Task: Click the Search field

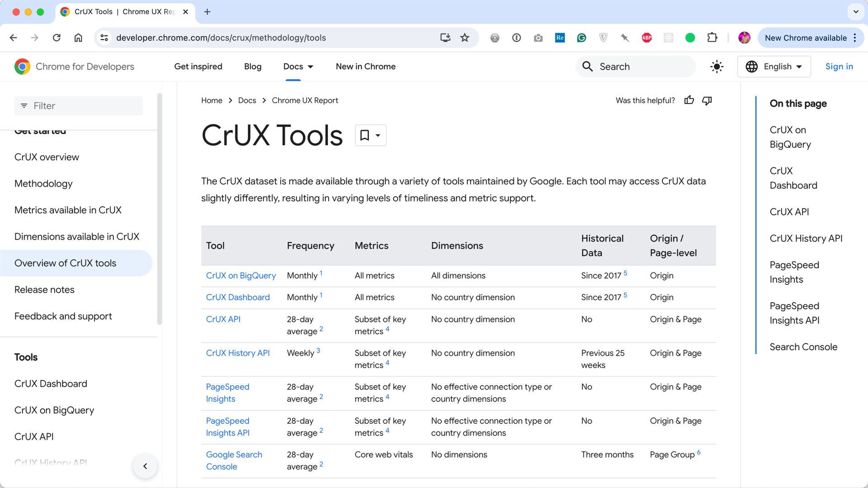Action: pos(636,67)
